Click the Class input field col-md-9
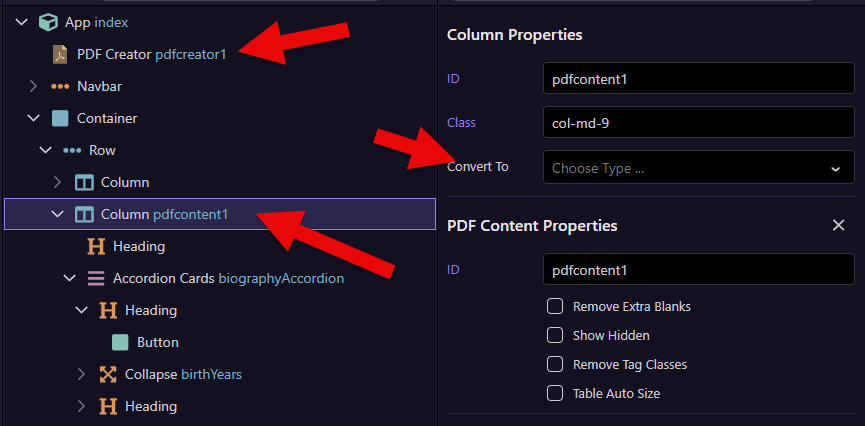Viewport: 865px width, 426px height. pos(698,123)
